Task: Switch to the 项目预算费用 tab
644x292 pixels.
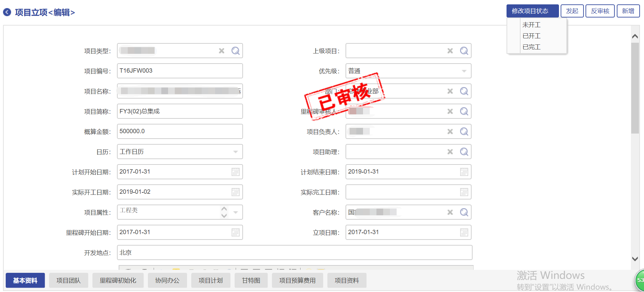Action: tap(297, 281)
